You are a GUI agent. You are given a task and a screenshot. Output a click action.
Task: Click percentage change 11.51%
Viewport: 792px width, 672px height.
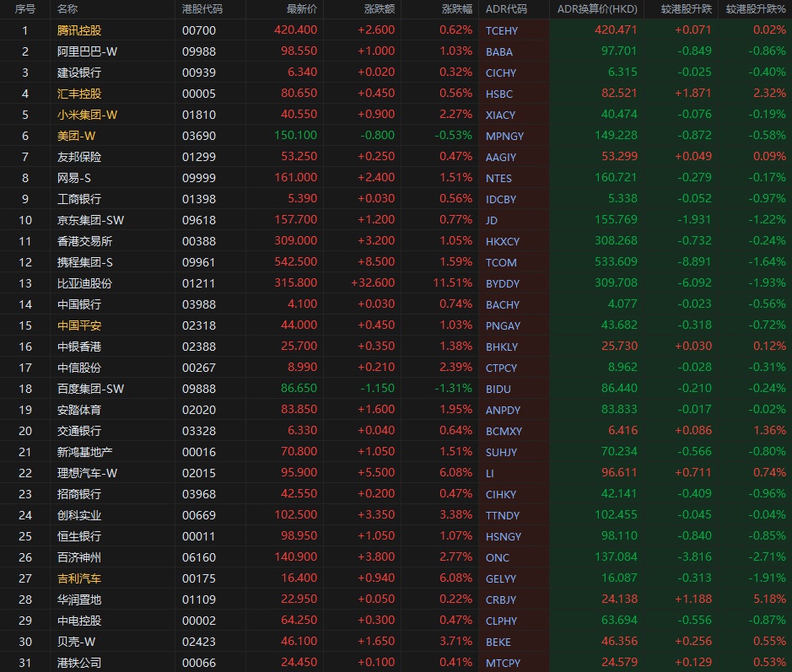[x=453, y=282]
